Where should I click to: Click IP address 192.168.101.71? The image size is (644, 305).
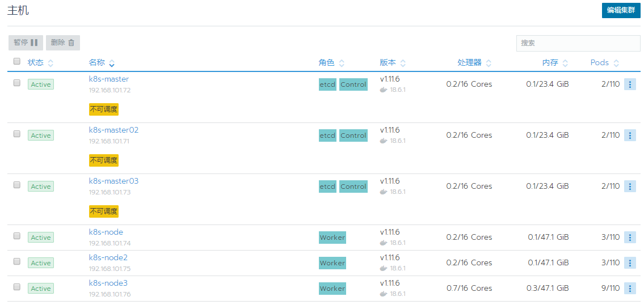[110, 141]
